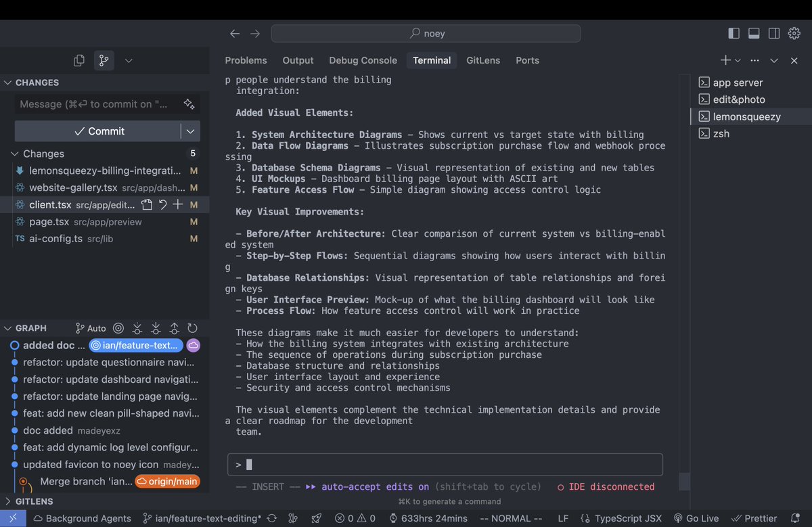Click the terminal vertical scrollbar thumb
Viewport: 812px width, 527px height.
click(x=684, y=482)
